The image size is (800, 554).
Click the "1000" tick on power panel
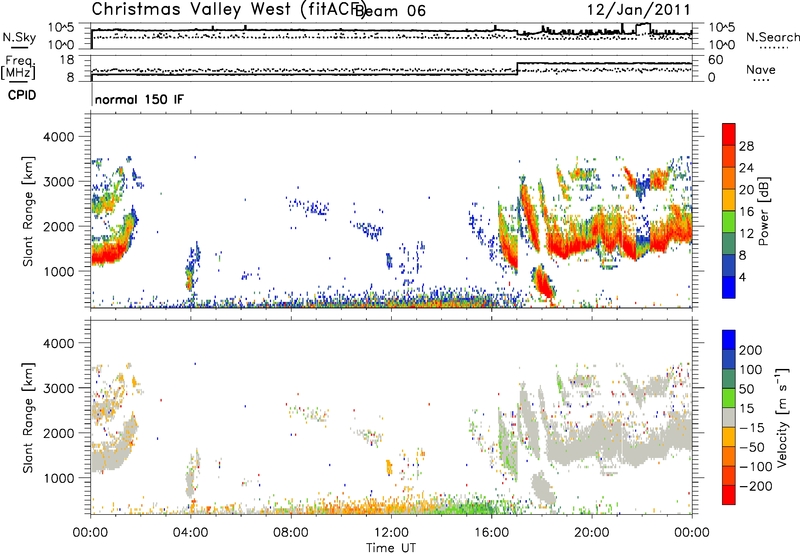click(58, 271)
